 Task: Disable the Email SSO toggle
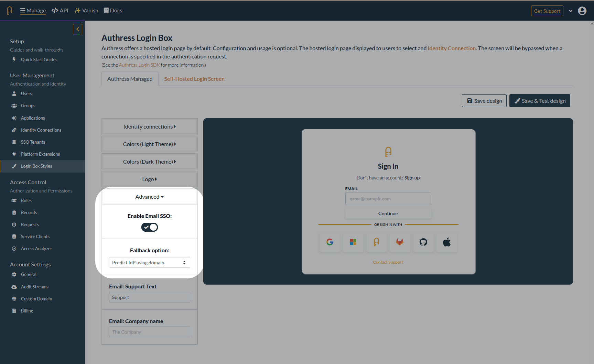click(x=149, y=227)
